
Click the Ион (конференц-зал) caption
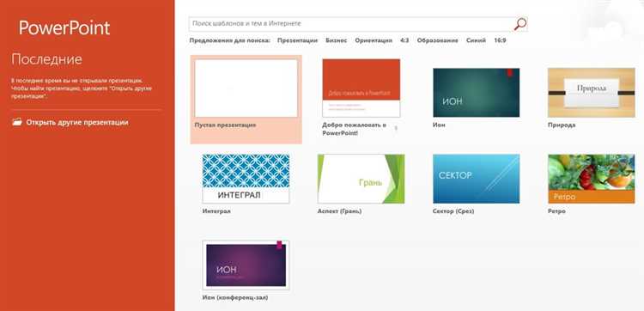[235, 297]
